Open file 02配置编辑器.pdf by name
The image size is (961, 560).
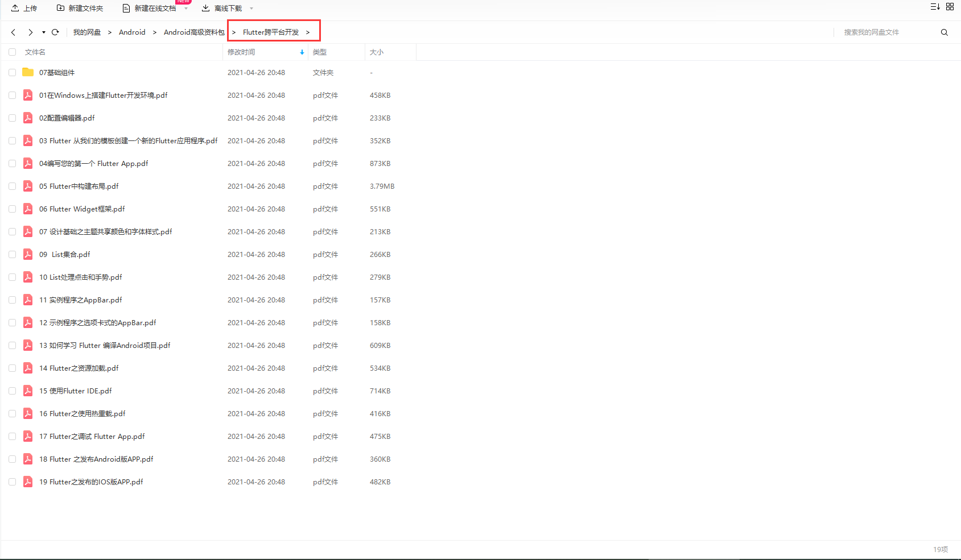[67, 118]
